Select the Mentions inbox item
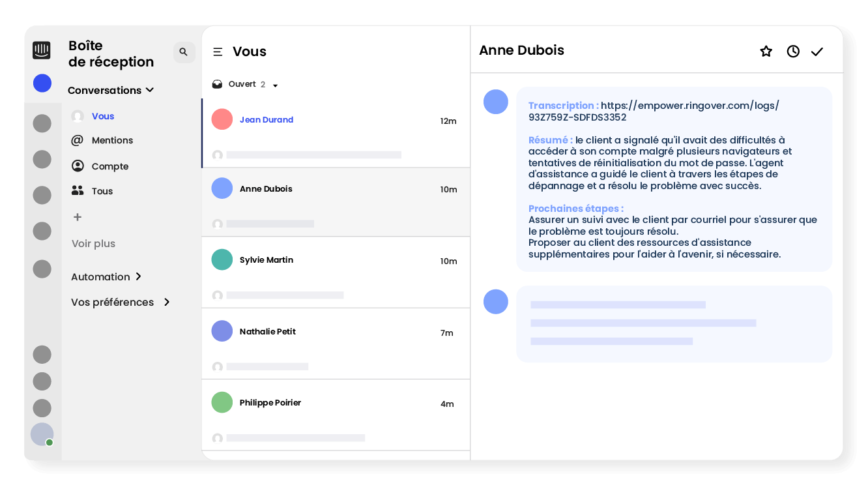868x487 pixels. [111, 140]
